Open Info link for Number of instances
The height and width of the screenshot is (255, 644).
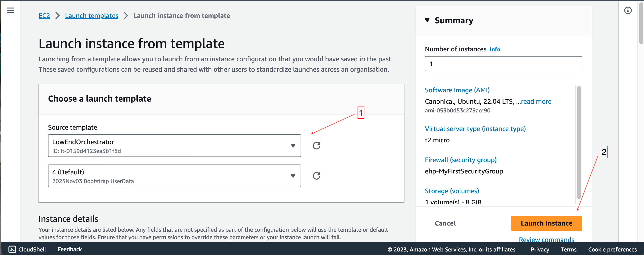(495, 49)
